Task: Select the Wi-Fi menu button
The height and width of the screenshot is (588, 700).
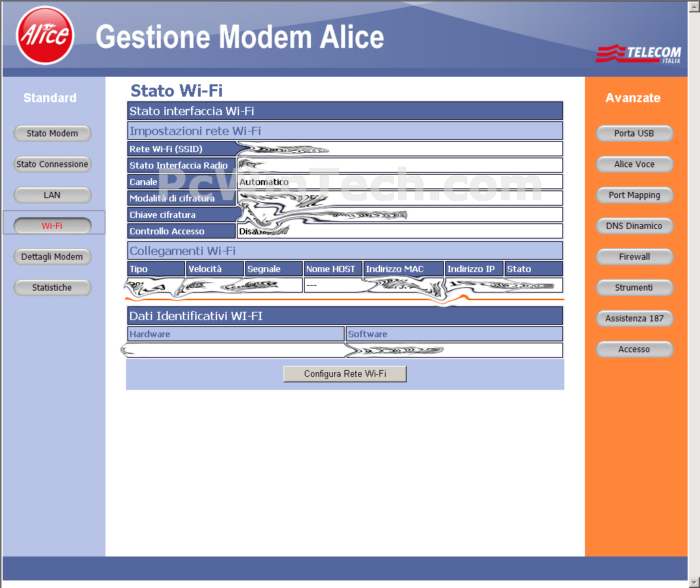Action: coord(52,225)
